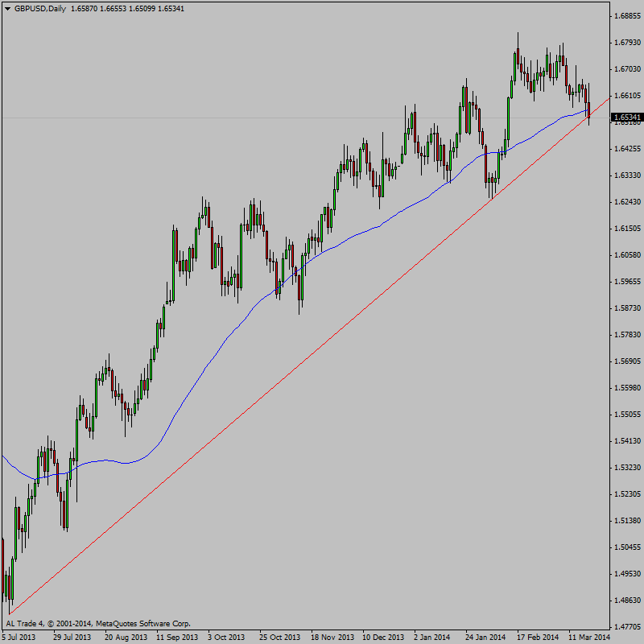This screenshot has width=644, height=644.
Task: Click the 1.47705 price scale label
Action: (x=625, y=626)
